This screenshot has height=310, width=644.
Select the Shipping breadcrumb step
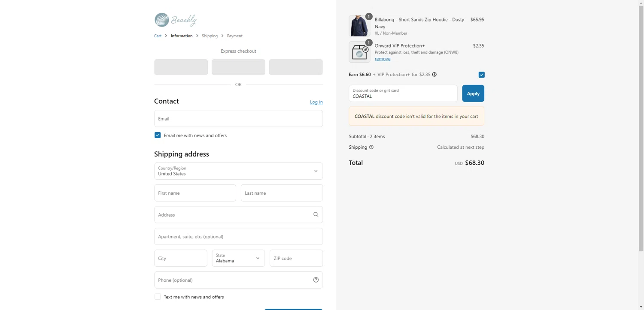[210, 36]
